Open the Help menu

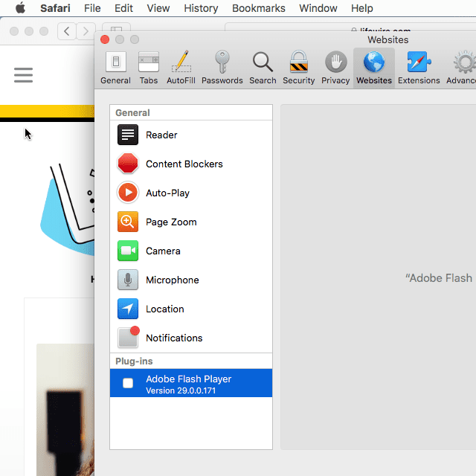point(362,8)
